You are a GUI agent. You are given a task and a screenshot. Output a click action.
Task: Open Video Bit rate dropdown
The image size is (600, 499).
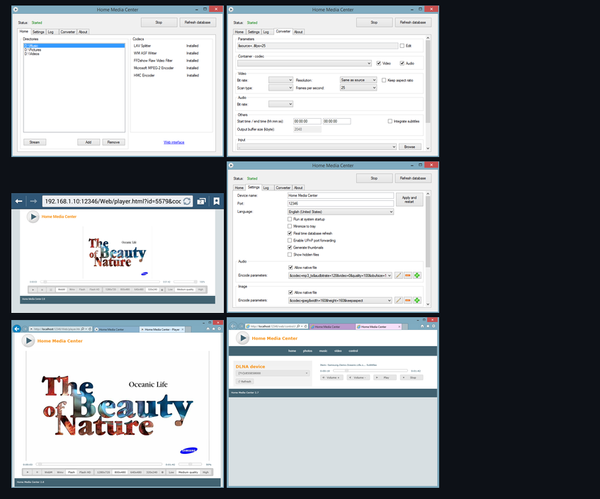click(x=280, y=80)
